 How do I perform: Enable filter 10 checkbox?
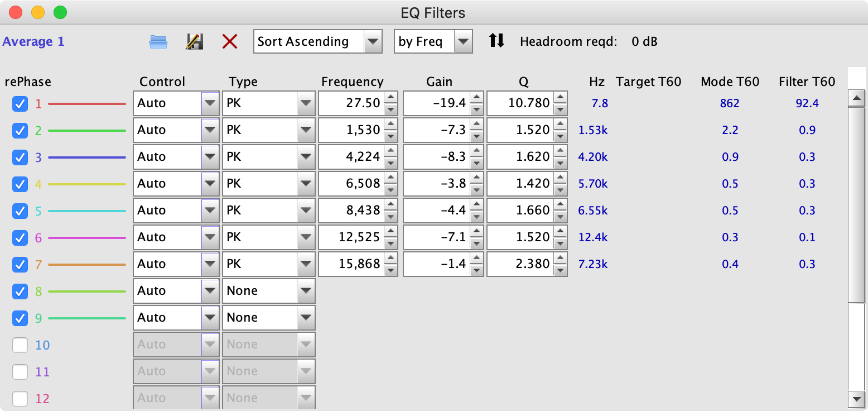[x=20, y=345]
